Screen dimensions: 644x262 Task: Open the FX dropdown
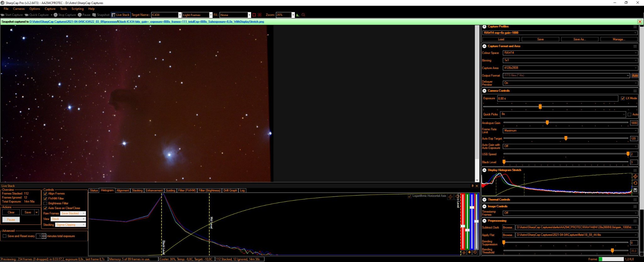tap(249, 15)
